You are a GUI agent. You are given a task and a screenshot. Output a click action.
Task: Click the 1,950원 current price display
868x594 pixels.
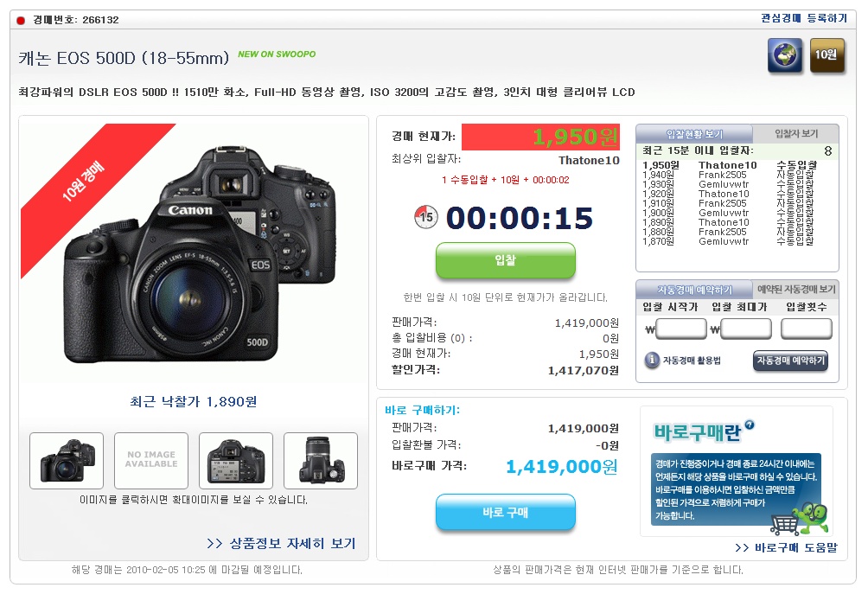click(540, 137)
